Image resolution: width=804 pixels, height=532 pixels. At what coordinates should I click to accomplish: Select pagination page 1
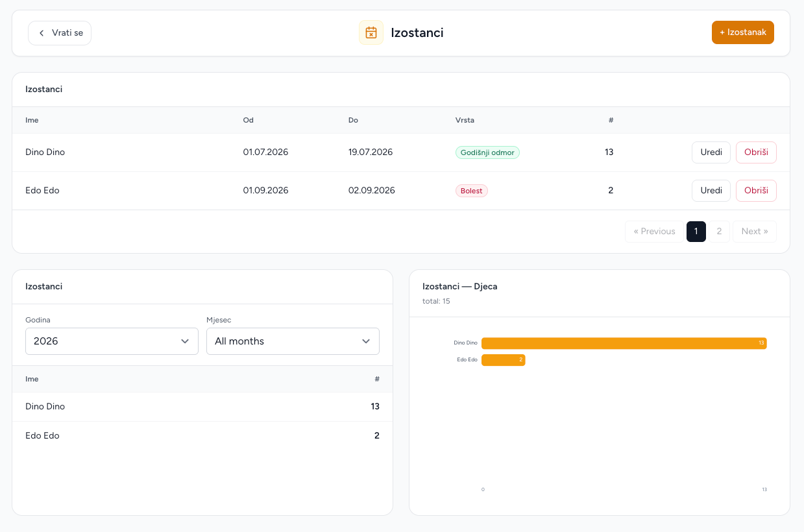(x=696, y=232)
